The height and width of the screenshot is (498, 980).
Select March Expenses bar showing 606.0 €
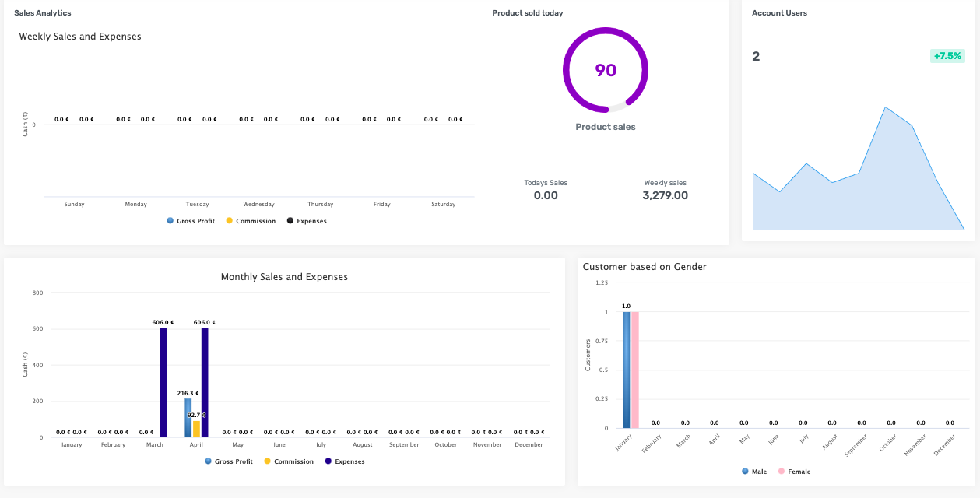pos(163,382)
